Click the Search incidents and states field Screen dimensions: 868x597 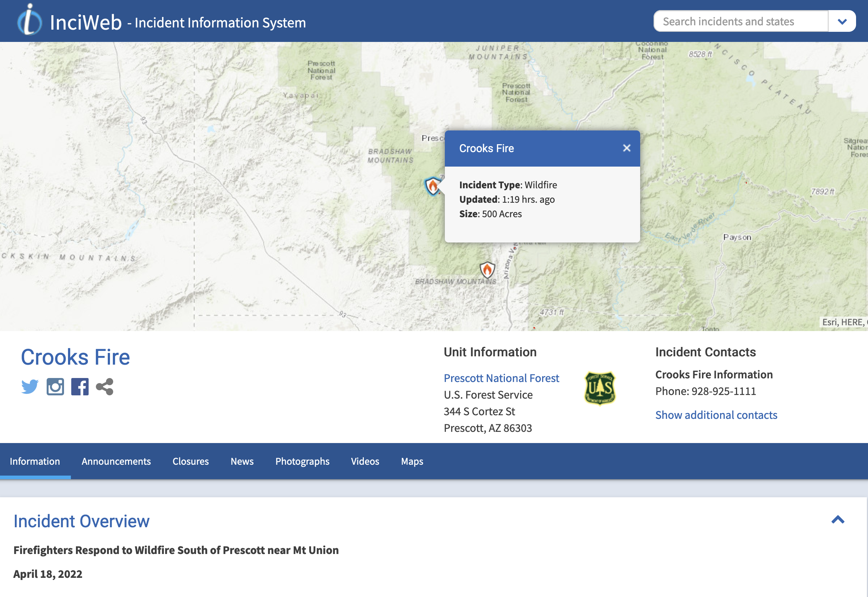coord(741,21)
